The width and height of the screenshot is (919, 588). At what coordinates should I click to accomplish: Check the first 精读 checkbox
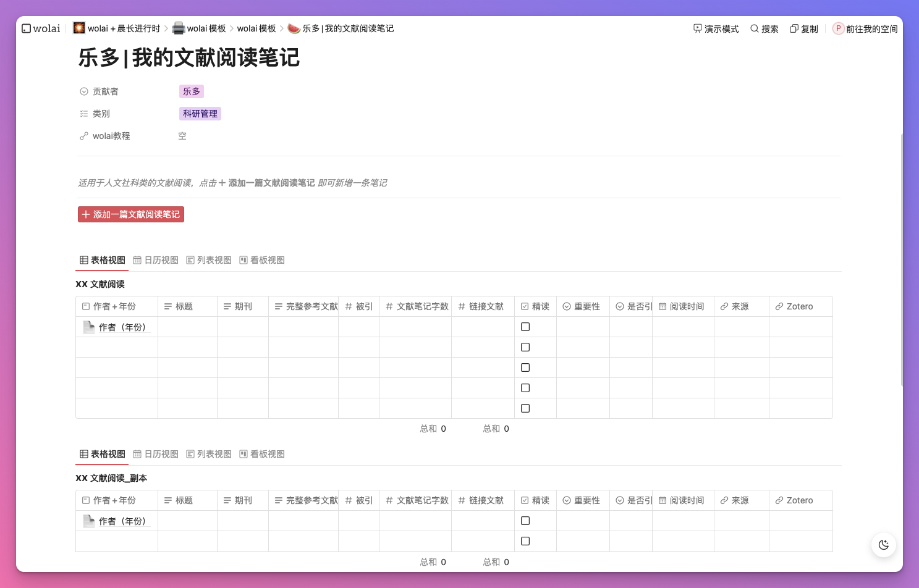coord(525,327)
